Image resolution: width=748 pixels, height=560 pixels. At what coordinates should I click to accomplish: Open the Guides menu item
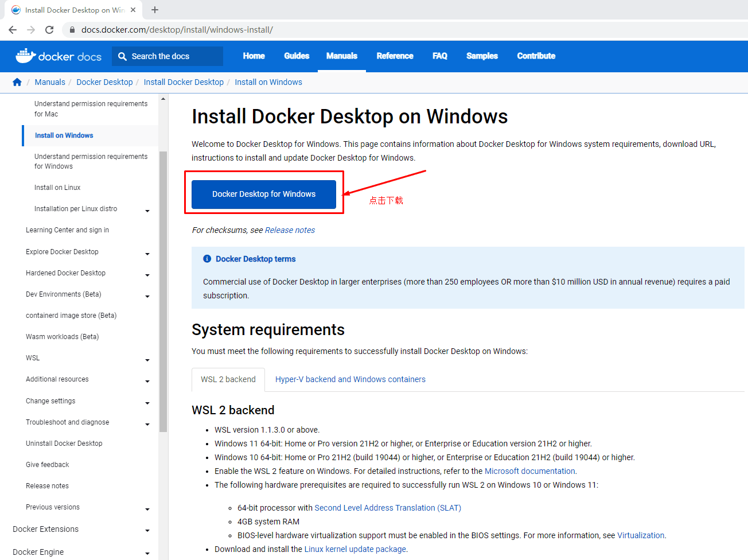297,56
